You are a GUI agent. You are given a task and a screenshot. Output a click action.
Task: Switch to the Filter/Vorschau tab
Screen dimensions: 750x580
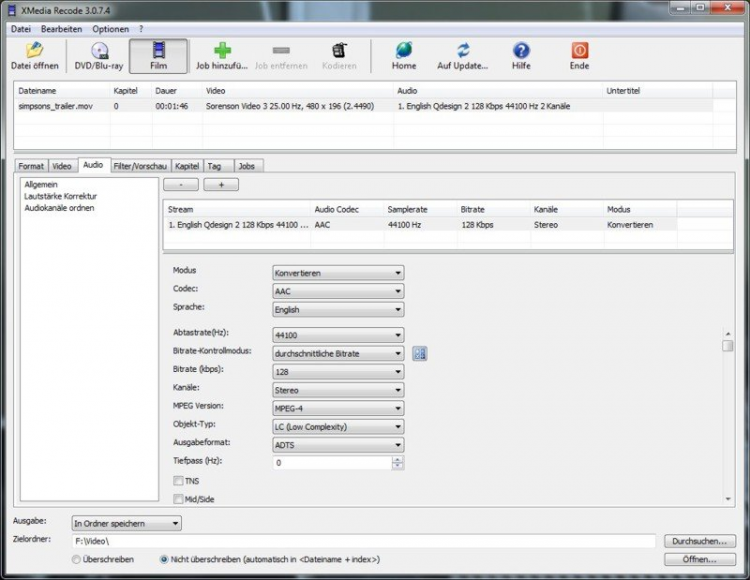click(x=139, y=165)
